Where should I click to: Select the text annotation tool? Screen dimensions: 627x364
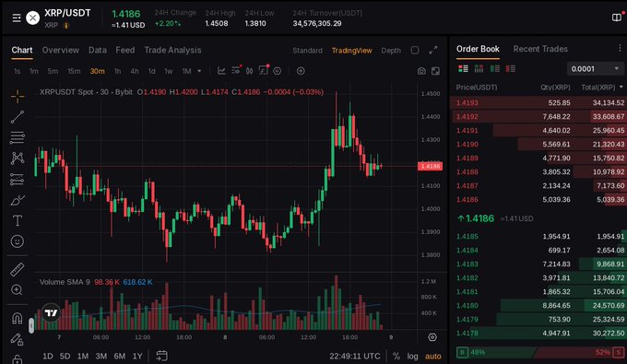(x=18, y=220)
